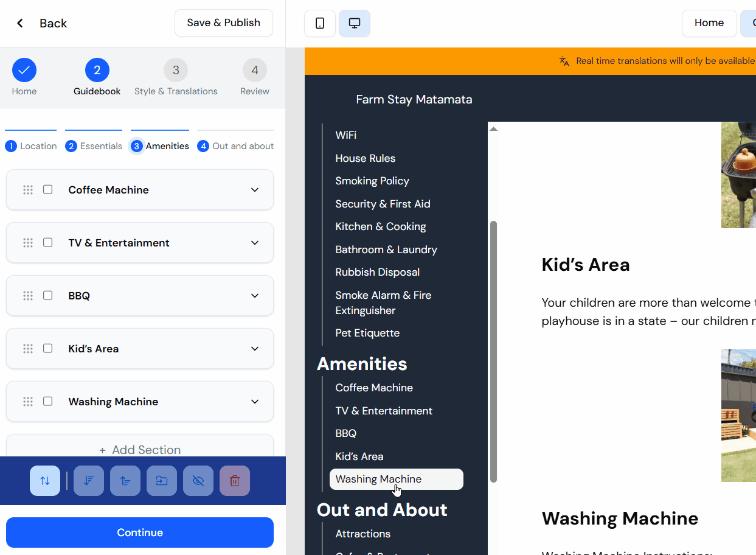Click the delete trash icon
This screenshot has height=555, width=756.
(x=234, y=481)
